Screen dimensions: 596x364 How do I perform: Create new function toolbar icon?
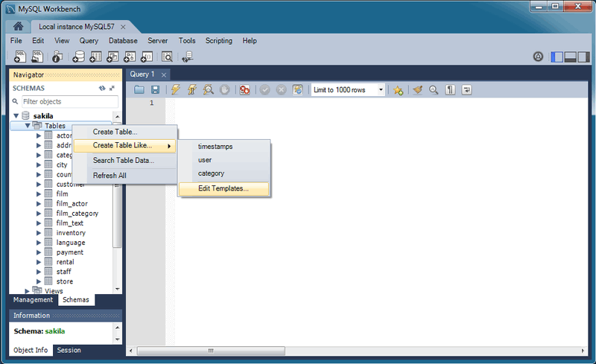tap(147, 57)
